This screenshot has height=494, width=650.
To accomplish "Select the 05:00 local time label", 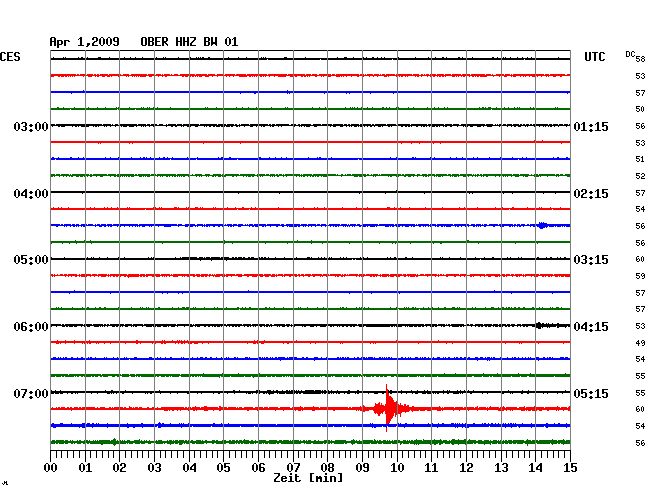I will point(31,260).
